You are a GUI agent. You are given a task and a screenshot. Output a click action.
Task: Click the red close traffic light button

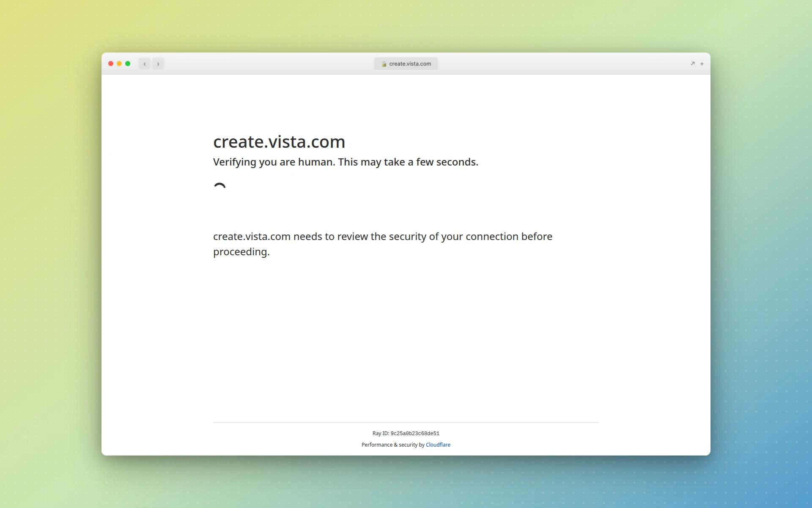pos(111,63)
